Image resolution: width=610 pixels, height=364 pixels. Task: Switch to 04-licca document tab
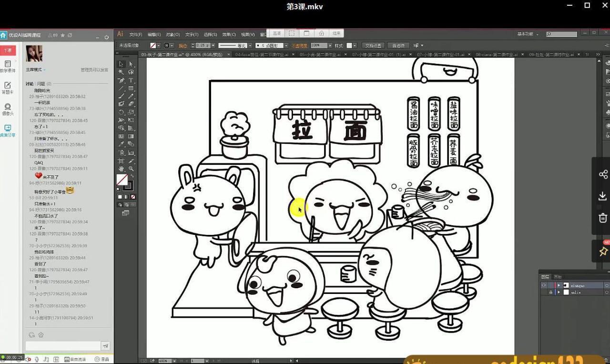[x=262, y=55]
